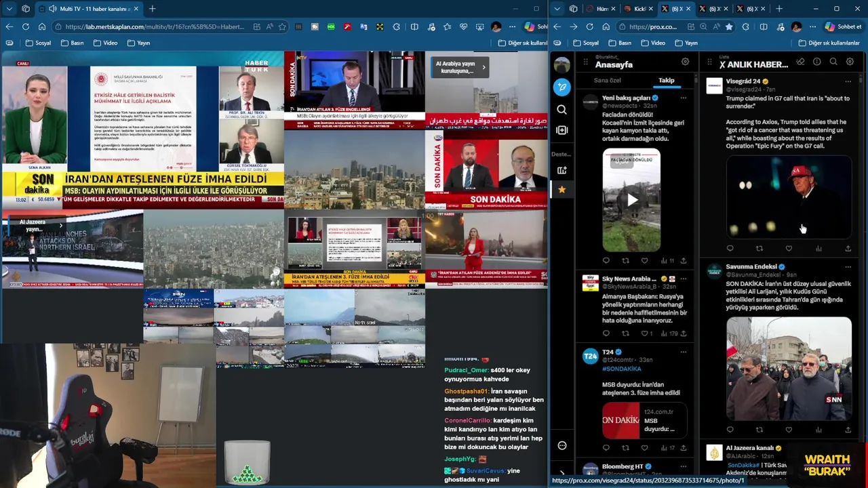This screenshot has width=868, height=488.
Task: Like the Savunma Endeksi post
Action: pos(789,430)
